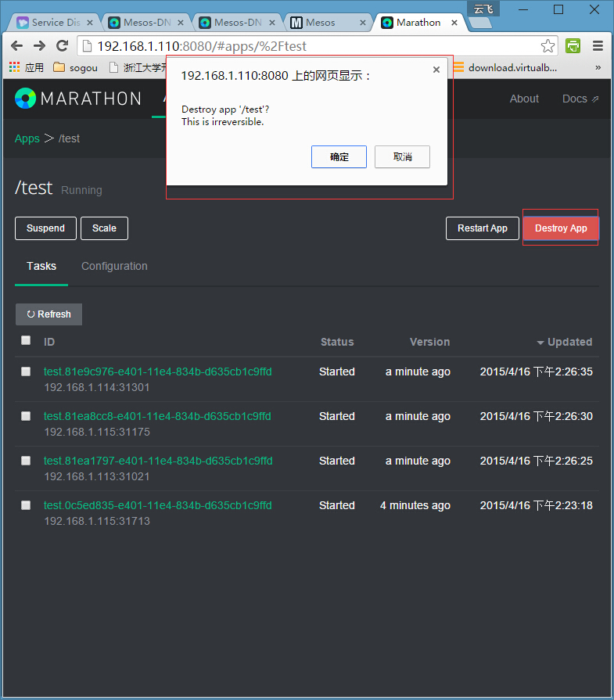Switch to the Mesos browser tab
This screenshot has width=614, height=700.
coord(329,23)
